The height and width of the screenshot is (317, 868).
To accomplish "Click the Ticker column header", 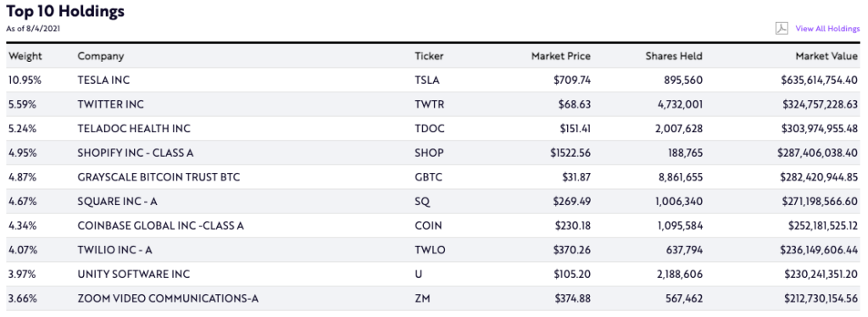I will pos(429,56).
